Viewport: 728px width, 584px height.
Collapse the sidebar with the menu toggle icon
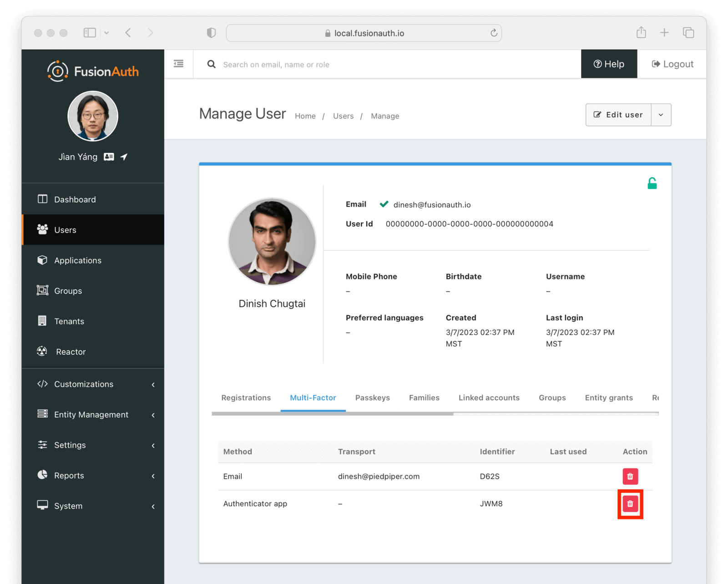click(x=179, y=64)
